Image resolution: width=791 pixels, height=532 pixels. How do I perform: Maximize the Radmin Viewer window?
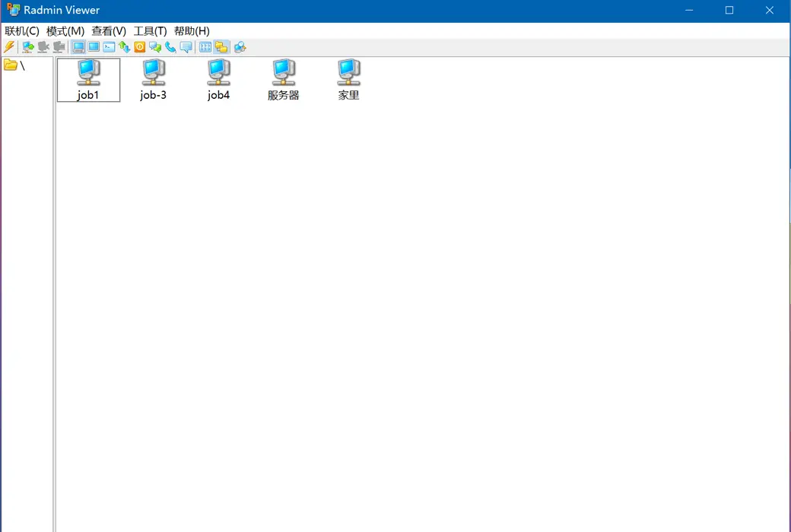(729, 10)
